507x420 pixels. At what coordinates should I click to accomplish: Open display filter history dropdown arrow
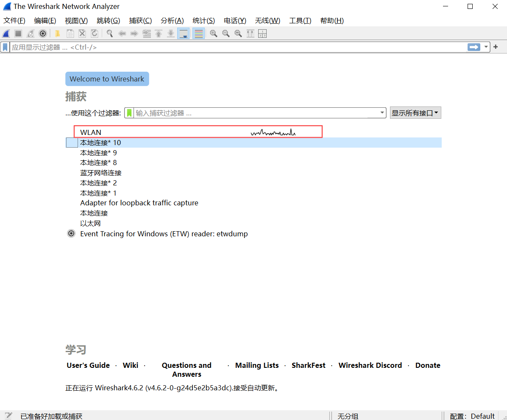(486, 47)
